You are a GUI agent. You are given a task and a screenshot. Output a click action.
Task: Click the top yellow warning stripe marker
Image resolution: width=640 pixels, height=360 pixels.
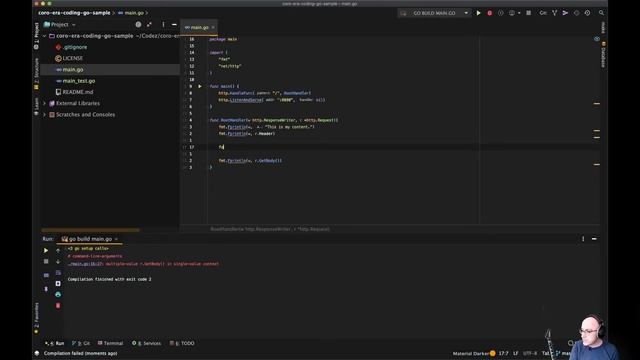tap(597, 104)
